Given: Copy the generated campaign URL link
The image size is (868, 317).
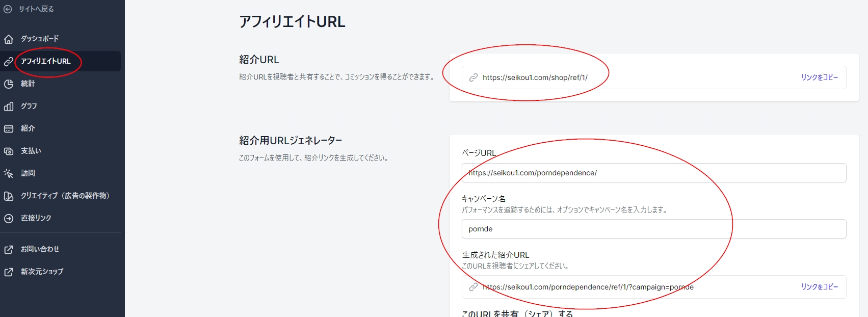Looking at the screenshot, I should [x=819, y=287].
